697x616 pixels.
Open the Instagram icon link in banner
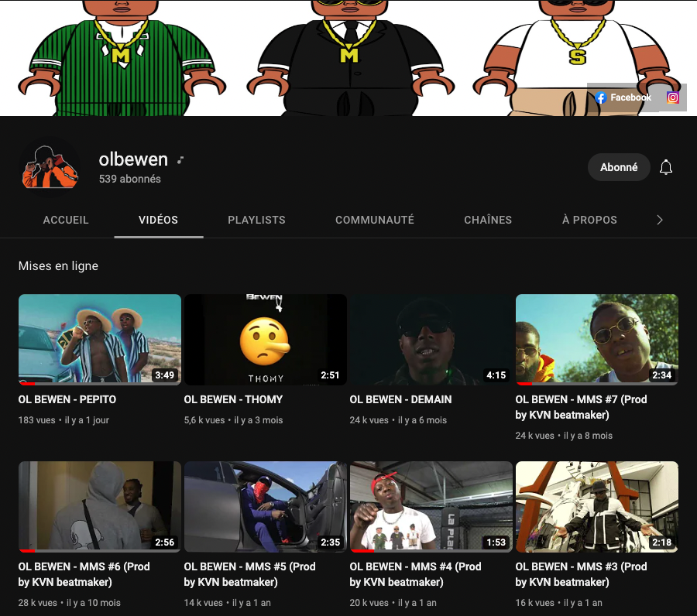coord(673,98)
